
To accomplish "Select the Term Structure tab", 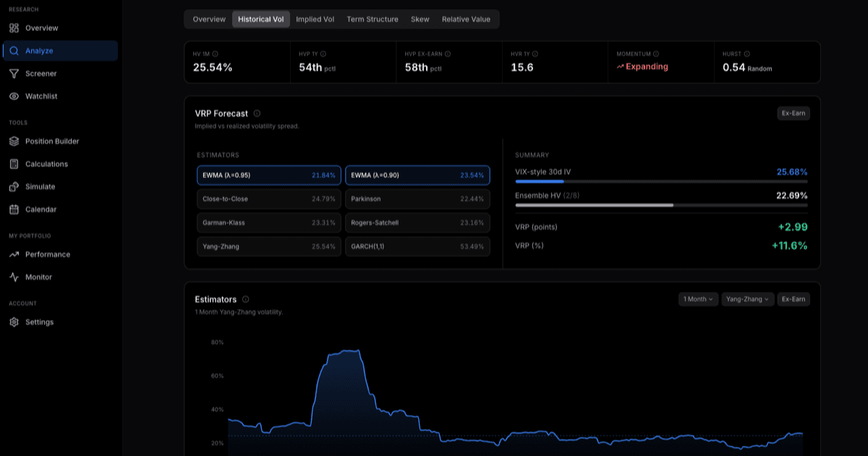I will [x=372, y=19].
